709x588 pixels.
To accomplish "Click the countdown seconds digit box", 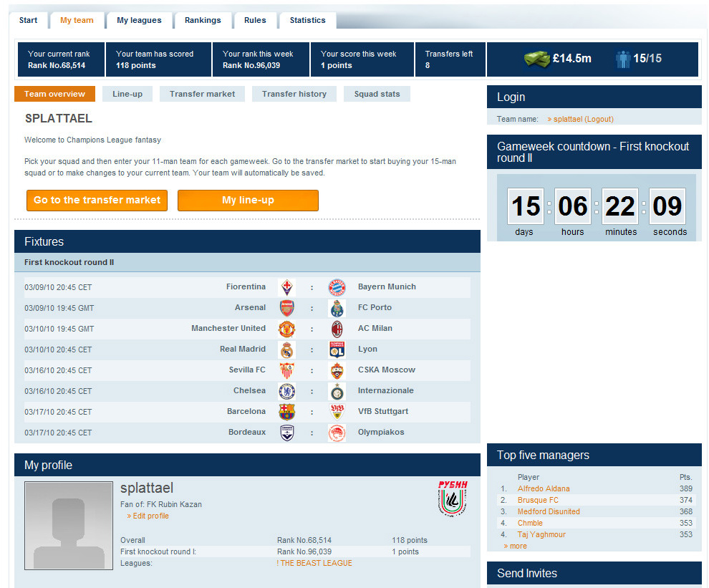I will (x=667, y=206).
